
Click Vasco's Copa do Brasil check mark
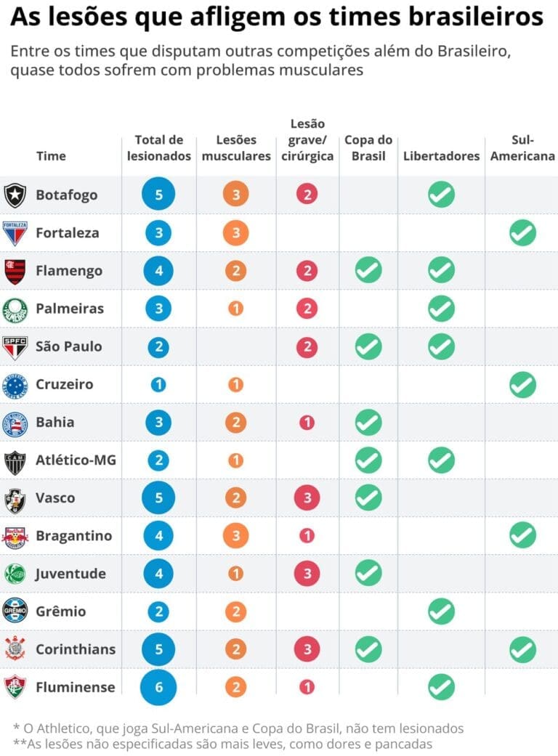click(x=368, y=497)
